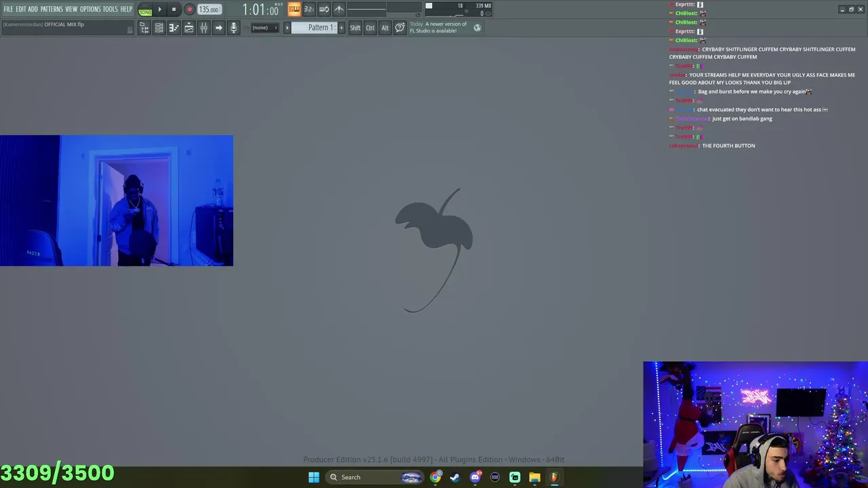868x488 pixels.
Task: Click the 135.000 tempo field
Action: point(210,9)
